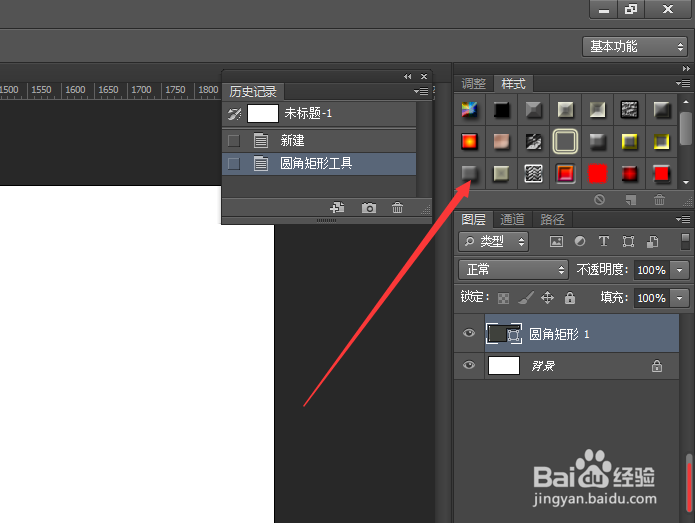The height and width of the screenshot is (523, 695).
Task: Select the 背景 layer name
Action: (x=543, y=366)
